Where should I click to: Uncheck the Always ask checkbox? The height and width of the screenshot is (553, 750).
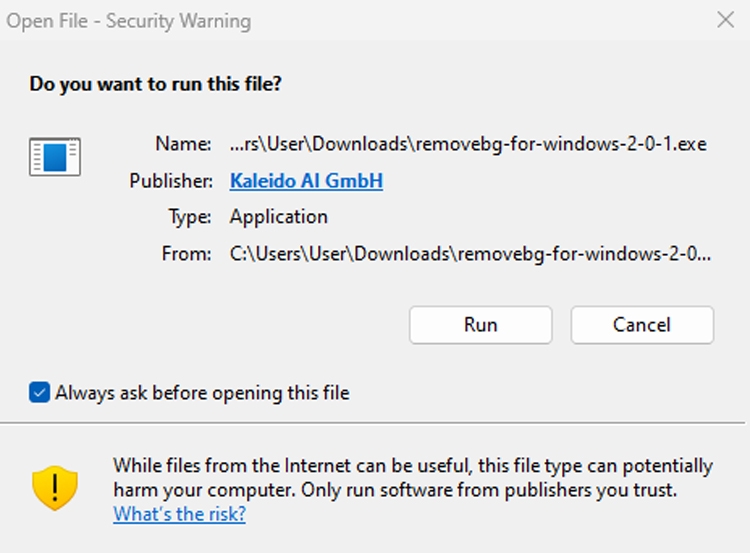(39, 393)
